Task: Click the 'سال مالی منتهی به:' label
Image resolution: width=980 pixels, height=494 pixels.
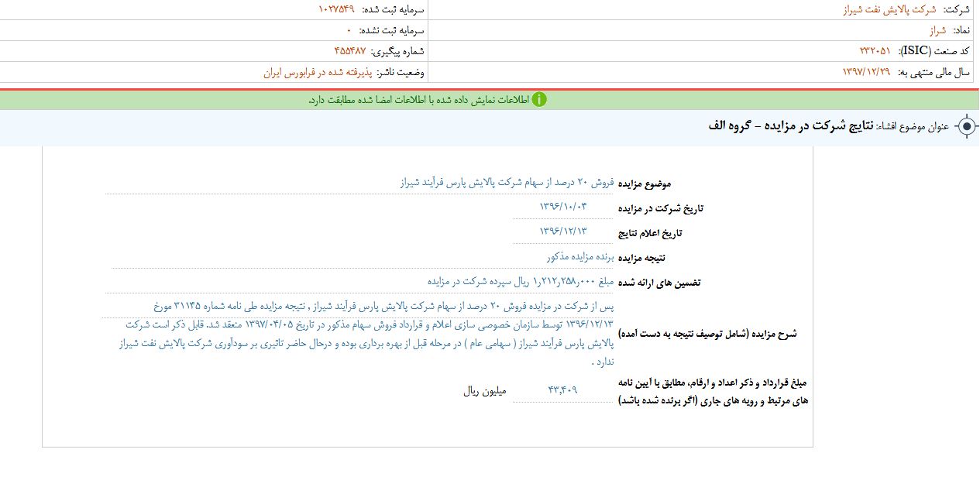Action: (934, 72)
